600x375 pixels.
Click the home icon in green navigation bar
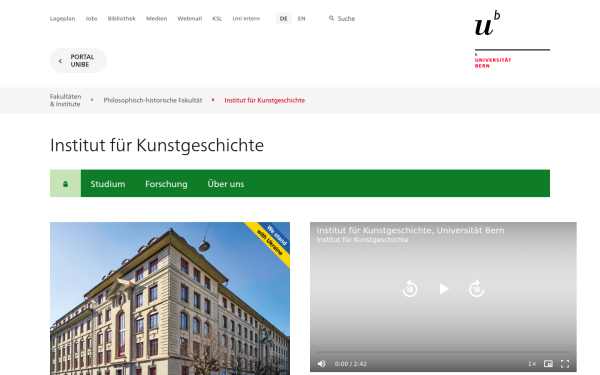coord(65,184)
